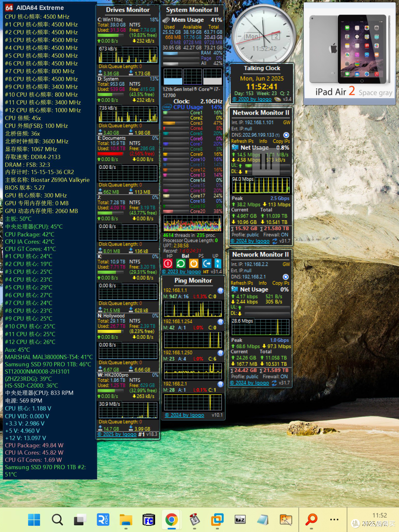Open the VMware taskbar icon
399x532 pixels.
pyautogui.click(x=217, y=520)
